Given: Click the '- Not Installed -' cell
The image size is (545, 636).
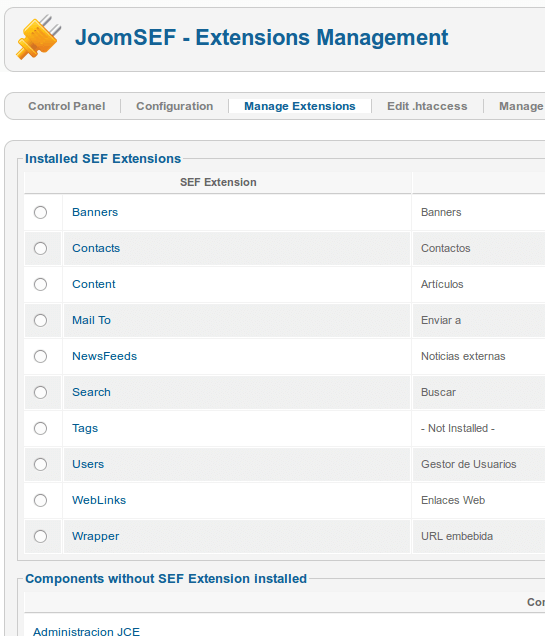Looking at the screenshot, I should coord(458,428).
